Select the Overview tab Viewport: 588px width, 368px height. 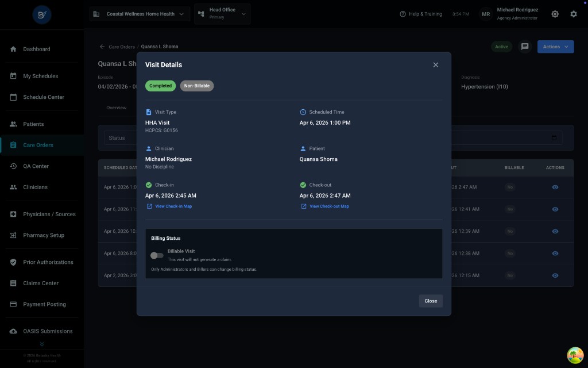click(116, 108)
